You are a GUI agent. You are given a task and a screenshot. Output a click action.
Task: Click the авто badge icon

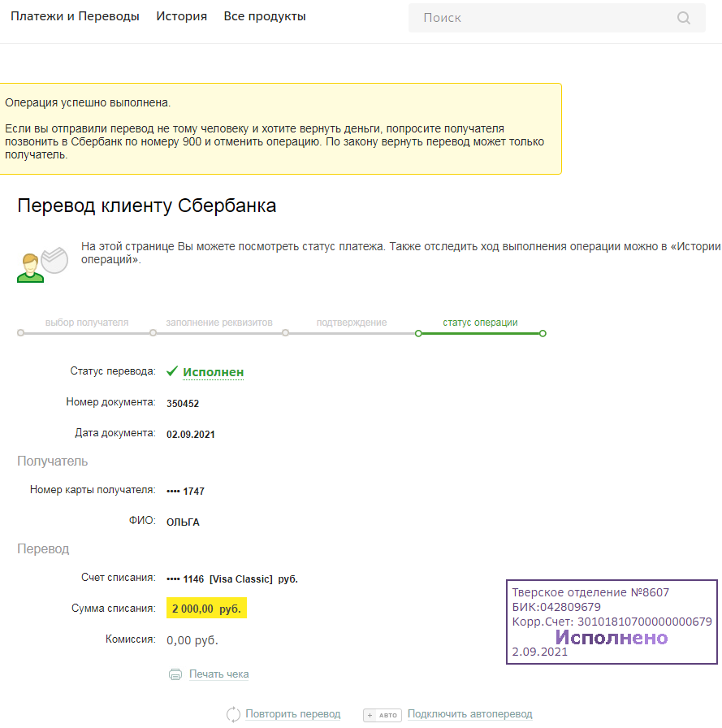tap(383, 715)
